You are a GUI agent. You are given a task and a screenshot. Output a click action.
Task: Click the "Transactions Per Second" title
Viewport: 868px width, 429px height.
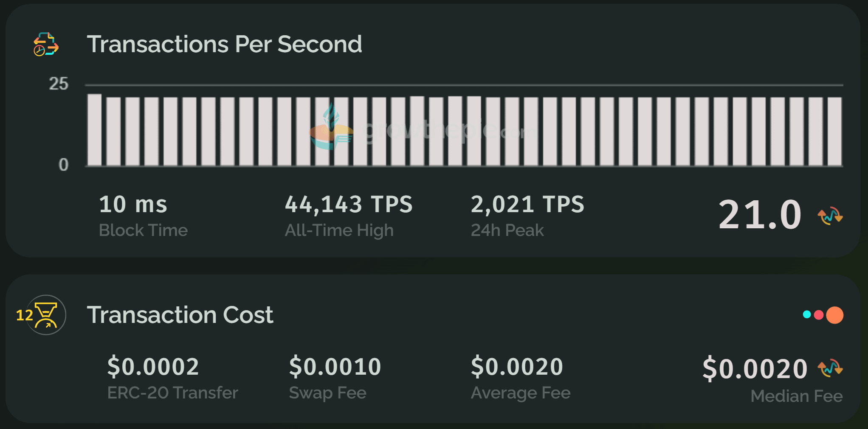pyautogui.click(x=224, y=44)
